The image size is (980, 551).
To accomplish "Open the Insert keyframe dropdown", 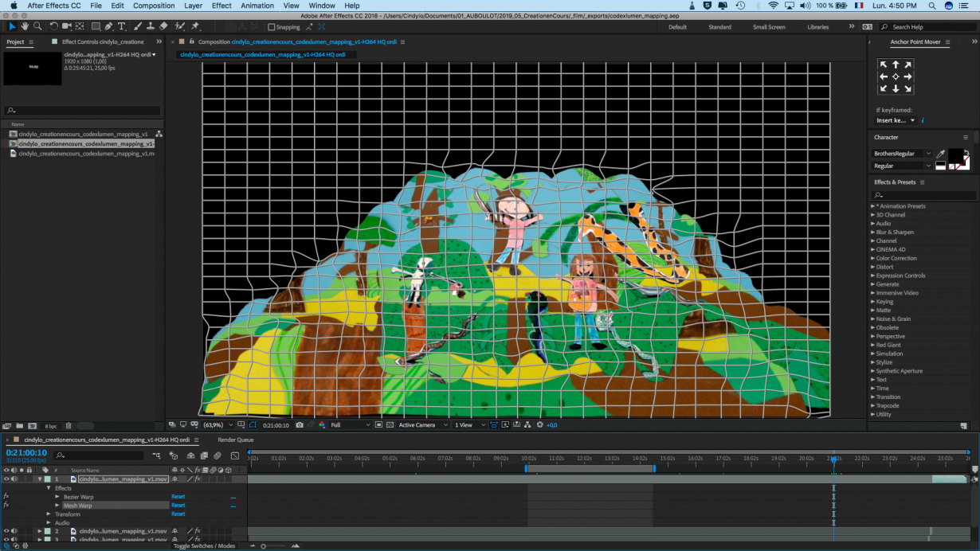I will (896, 120).
